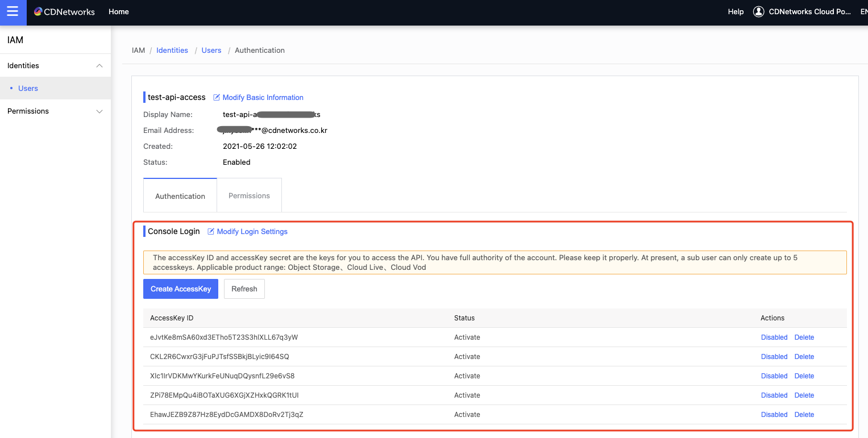Click the CDNetworks logo
The height and width of the screenshot is (438, 868).
click(x=64, y=12)
